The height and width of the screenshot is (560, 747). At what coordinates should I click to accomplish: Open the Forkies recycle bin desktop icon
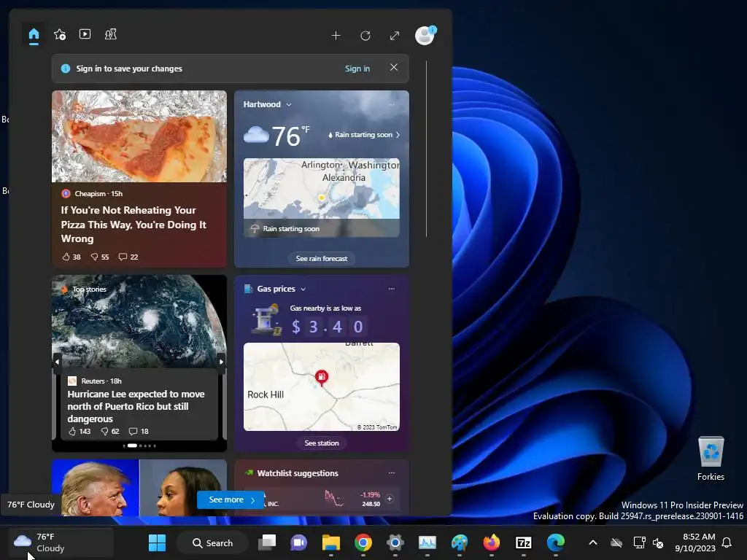click(711, 459)
